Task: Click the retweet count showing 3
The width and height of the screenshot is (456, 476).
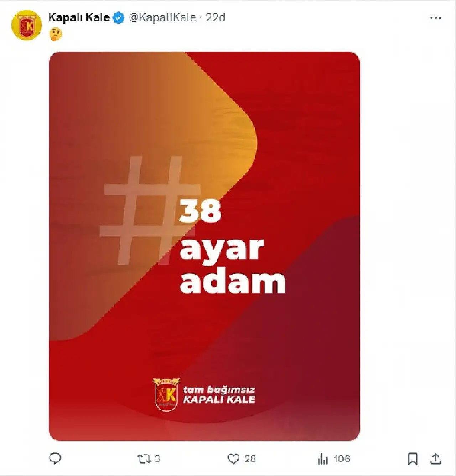Action: [x=157, y=459]
